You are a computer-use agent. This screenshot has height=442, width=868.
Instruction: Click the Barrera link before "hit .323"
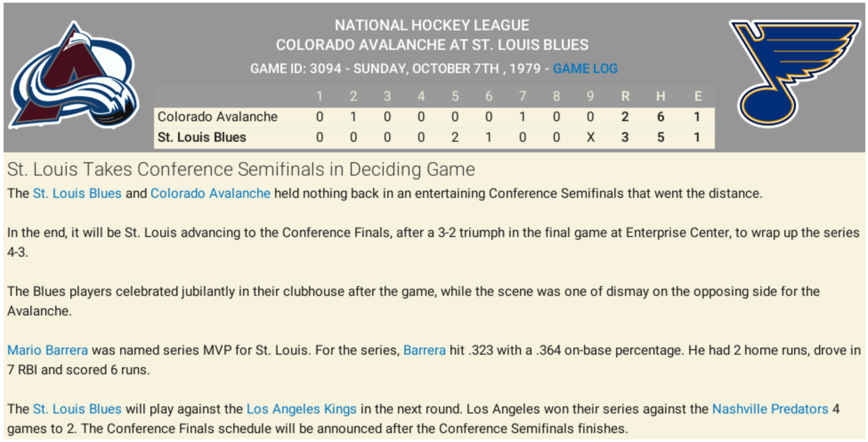(424, 350)
